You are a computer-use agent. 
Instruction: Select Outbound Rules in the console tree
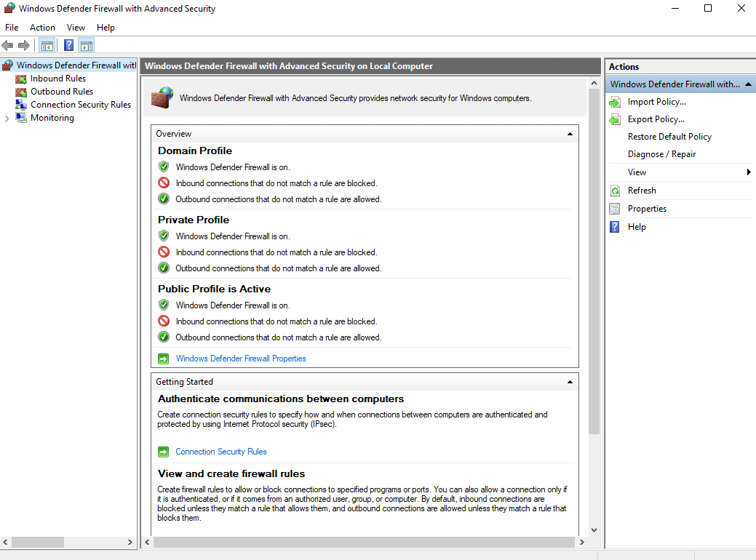coord(62,91)
